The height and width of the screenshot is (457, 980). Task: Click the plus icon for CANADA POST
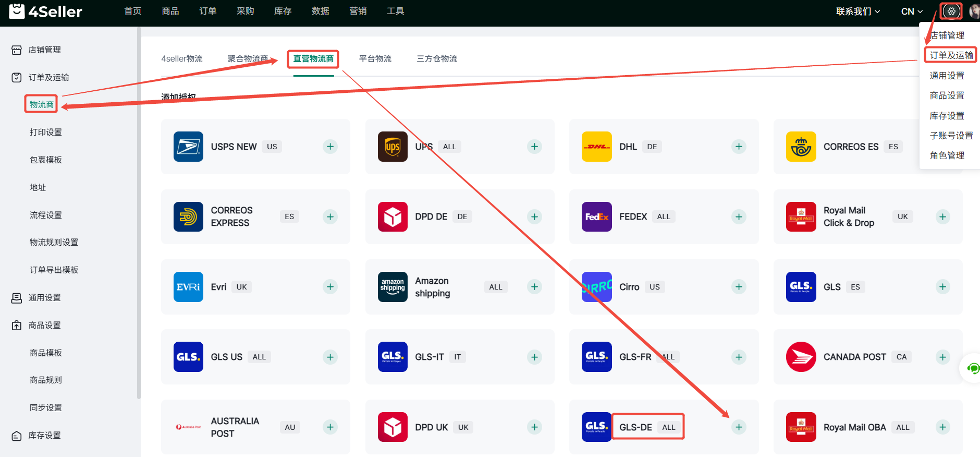point(942,357)
